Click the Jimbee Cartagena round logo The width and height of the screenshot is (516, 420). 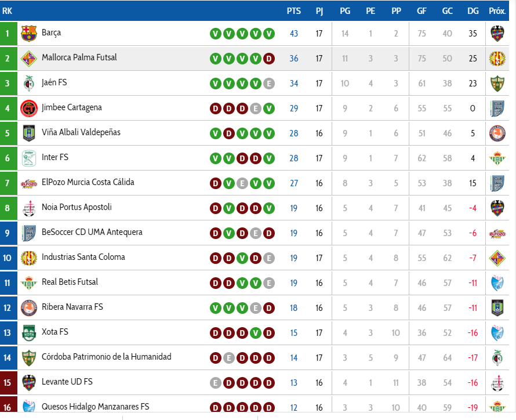pos(28,108)
